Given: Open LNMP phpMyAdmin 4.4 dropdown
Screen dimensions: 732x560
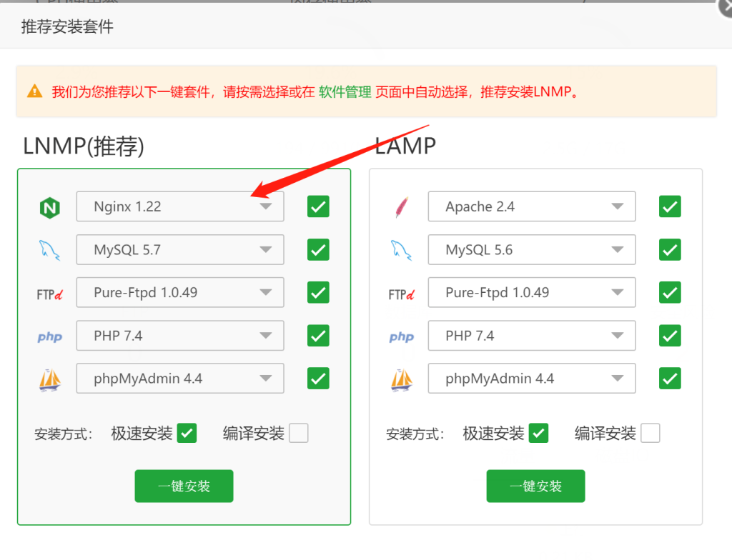Looking at the screenshot, I should (180, 379).
